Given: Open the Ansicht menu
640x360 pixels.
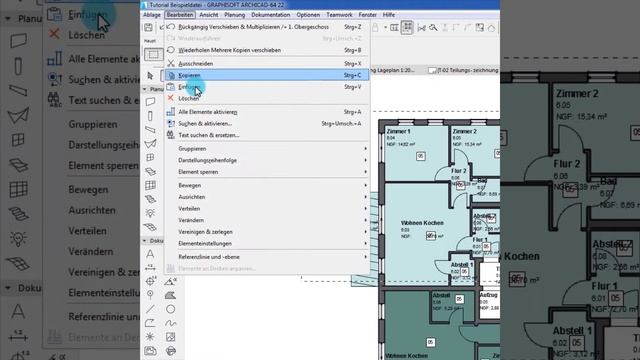Looking at the screenshot, I should pos(209,15).
